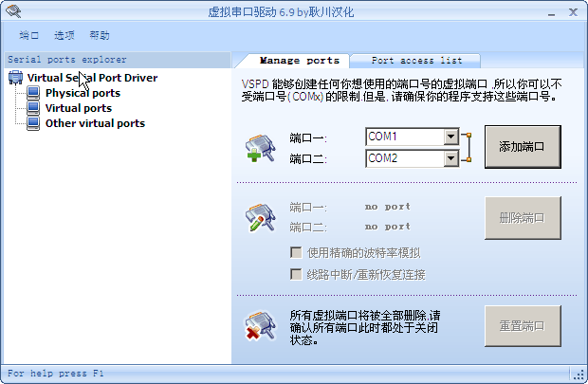
Task: Click the 'For help press F1' status text
Action: point(56,374)
